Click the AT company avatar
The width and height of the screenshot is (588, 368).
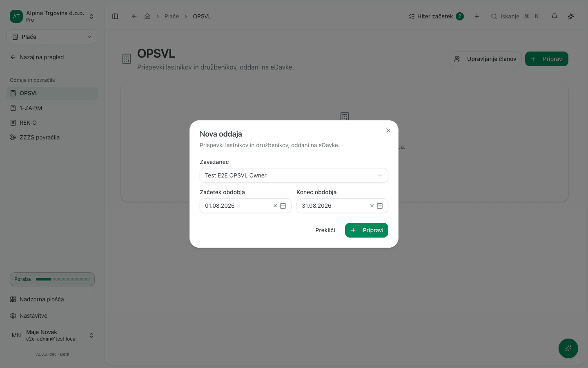coord(16,16)
